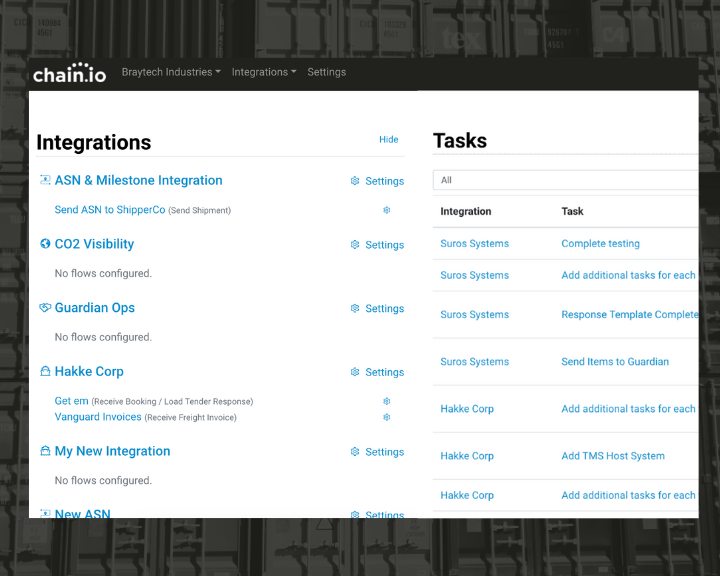Open the CO2 Visibility integration
This screenshot has height=576, width=720.
click(94, 244)
